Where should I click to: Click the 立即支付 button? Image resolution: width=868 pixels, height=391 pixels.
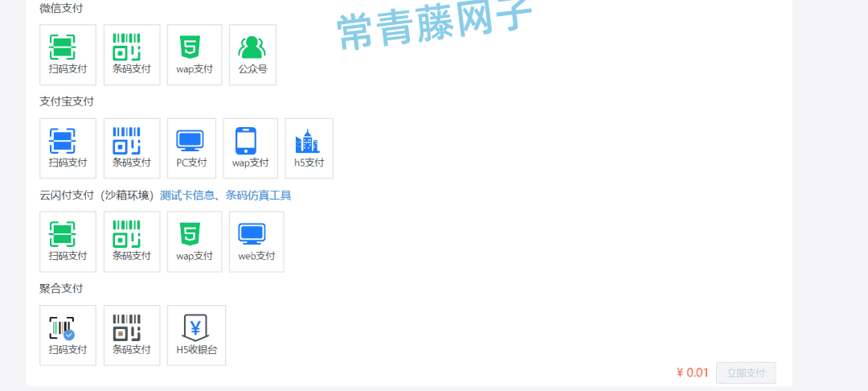tap(746, 372)
